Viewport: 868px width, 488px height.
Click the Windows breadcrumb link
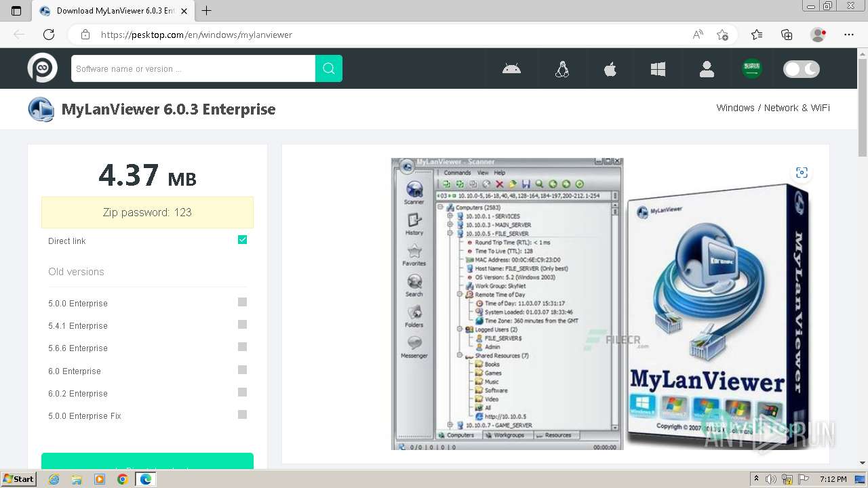tap(735, 108)
